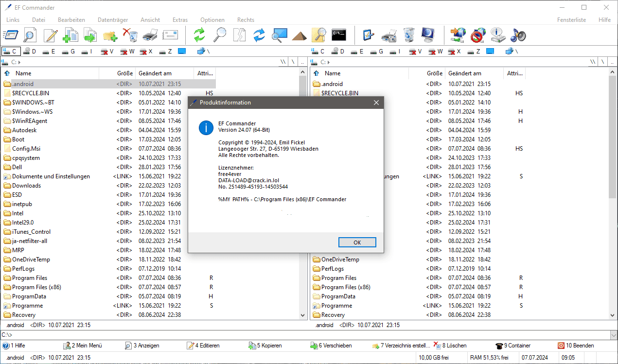Create new folder via folder-plus icon

pyautogui.click(x=110, y=35)
